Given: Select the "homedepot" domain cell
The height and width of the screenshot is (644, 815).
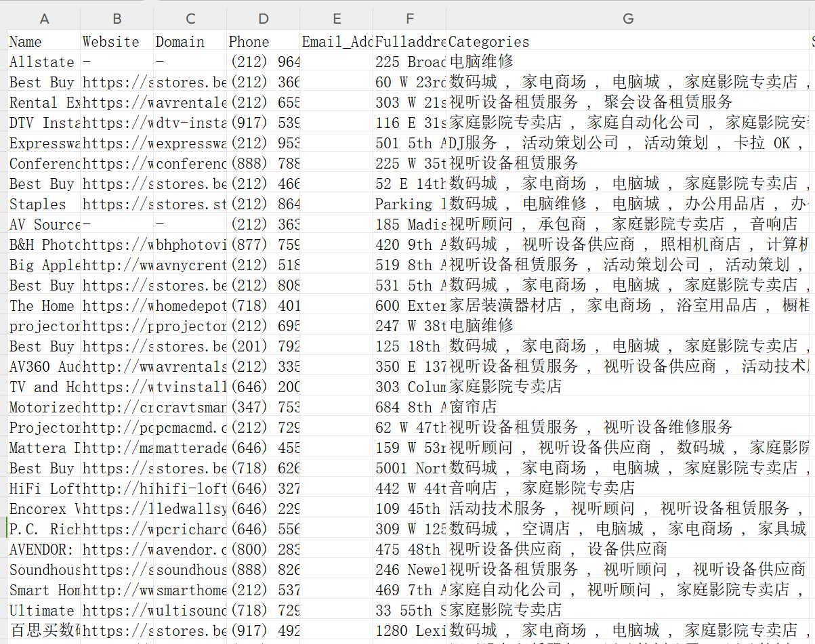Looking at the screenshot, I should [190, 305].
